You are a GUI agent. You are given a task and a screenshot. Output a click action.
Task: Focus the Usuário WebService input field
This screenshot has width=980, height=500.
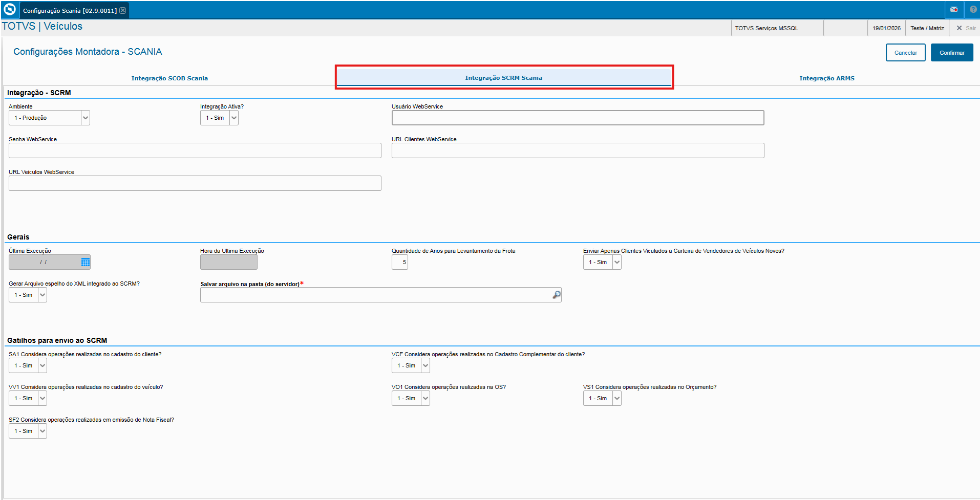coord(578,118)
